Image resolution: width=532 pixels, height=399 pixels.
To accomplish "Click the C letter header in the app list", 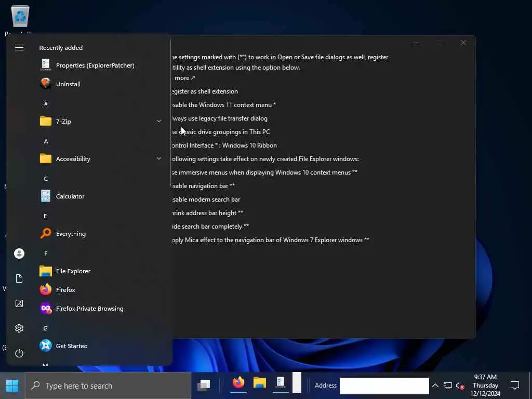I will pos(46,179).
